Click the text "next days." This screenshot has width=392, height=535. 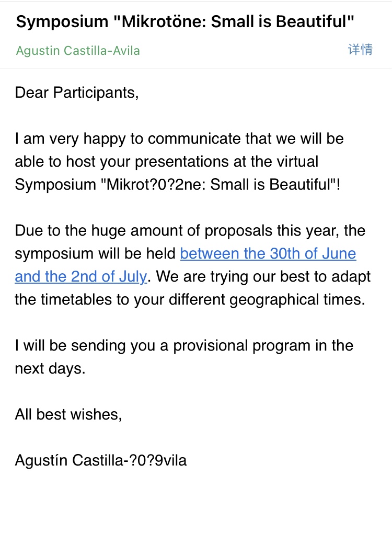point(50,368)
